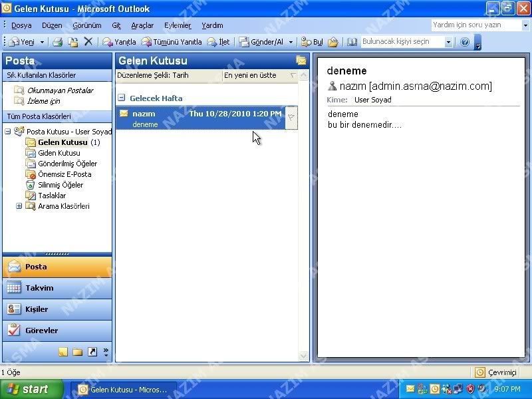Click the red security shield tray icon

470,389
